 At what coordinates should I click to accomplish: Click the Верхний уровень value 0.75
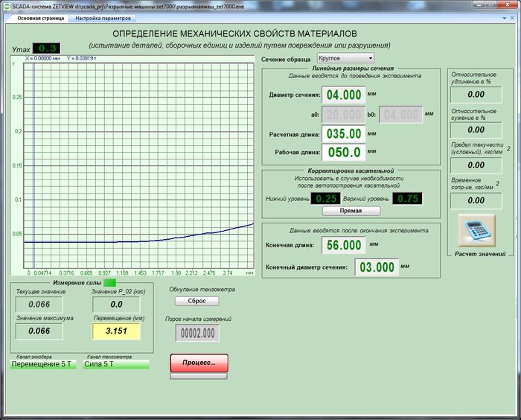[x=407, y=199]
